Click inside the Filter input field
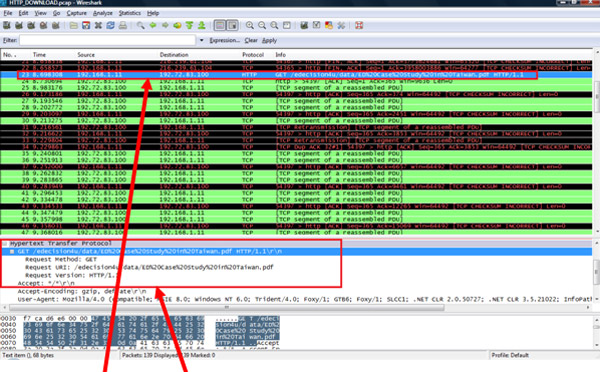Image resolution: width=600 pixels, height=372 pixels. coord(108,40)
